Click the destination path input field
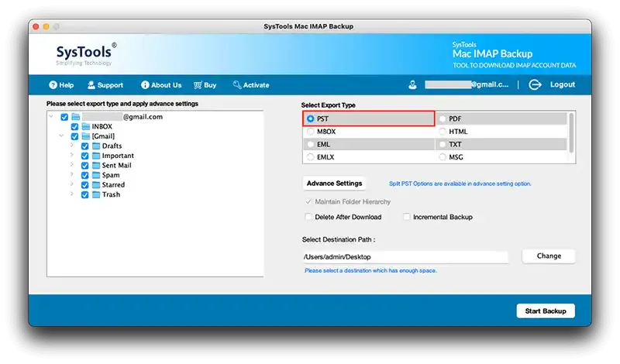Image resolution: width=620 pixels, height=364 pixels. tap(405, 257)
